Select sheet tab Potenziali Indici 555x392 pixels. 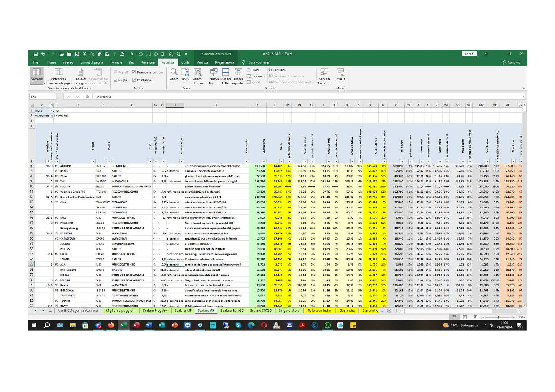tap(320, 310)
